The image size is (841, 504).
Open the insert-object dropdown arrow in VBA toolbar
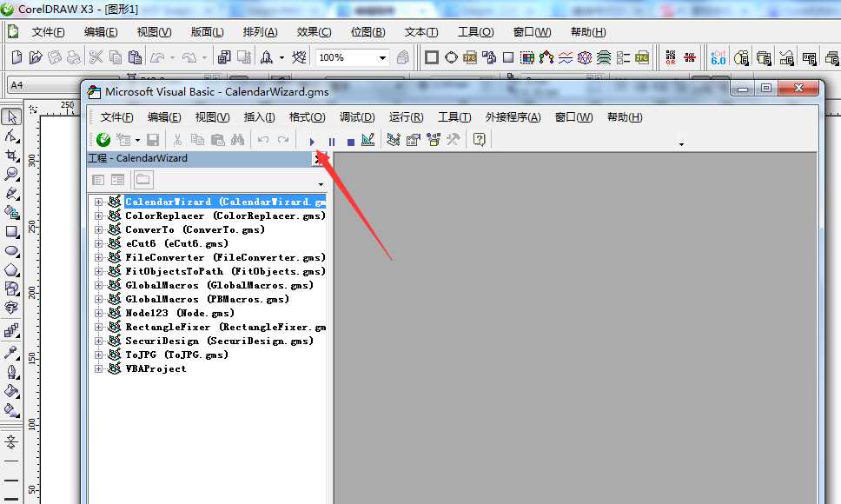click(138, 141)
